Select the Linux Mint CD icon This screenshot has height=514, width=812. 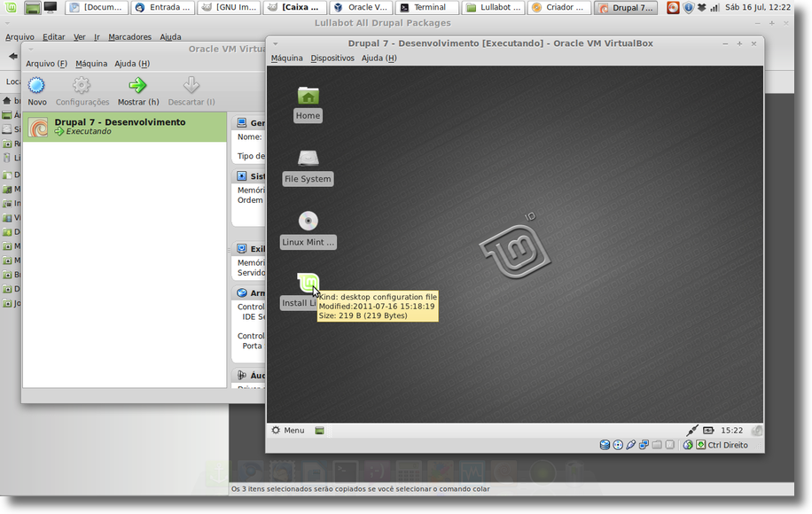click(308, 221)
